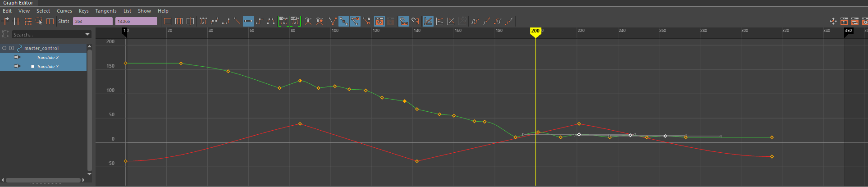Collapse the master_control node
This screenshot has height=187, width=868.
point(4,48)
